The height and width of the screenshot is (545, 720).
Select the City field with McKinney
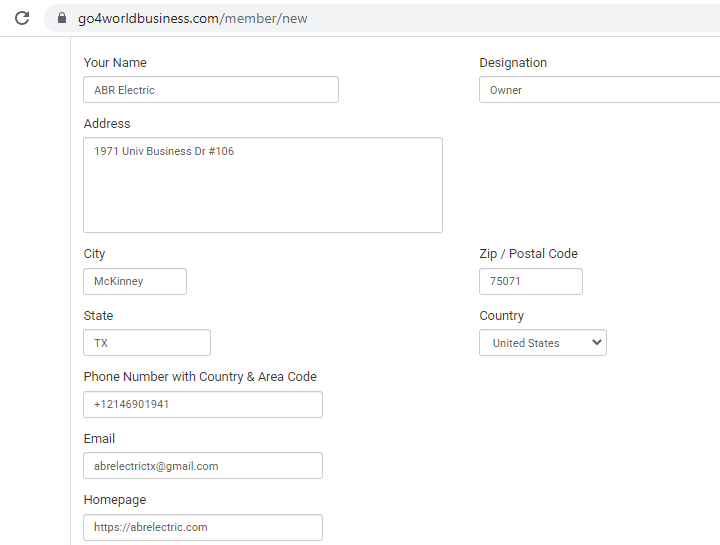coord(134,282)
